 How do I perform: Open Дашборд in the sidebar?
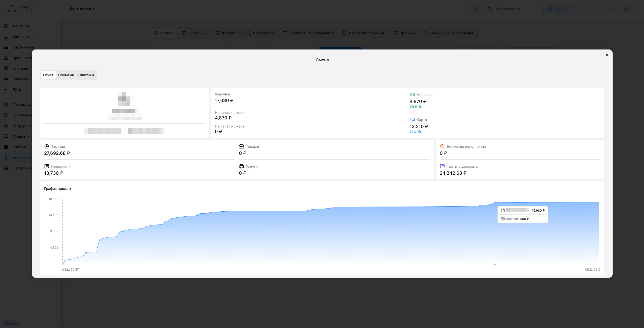21,26
